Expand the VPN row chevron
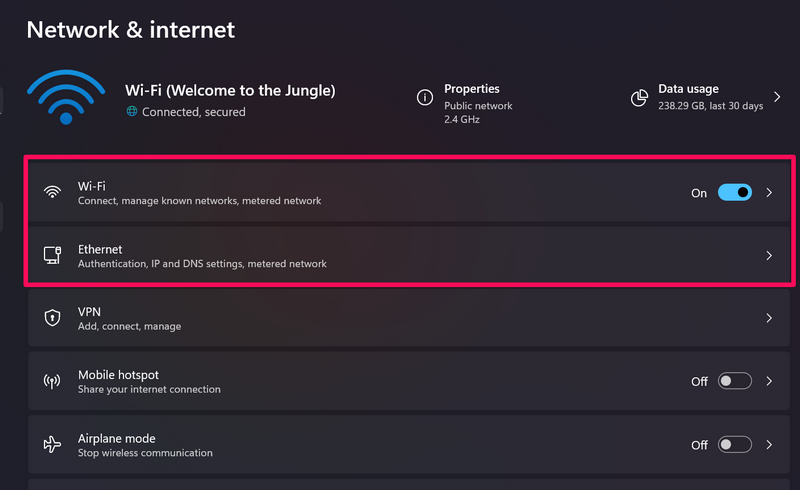Image resolution: width=800 pixels, height=490 pixels. (769, 318)
